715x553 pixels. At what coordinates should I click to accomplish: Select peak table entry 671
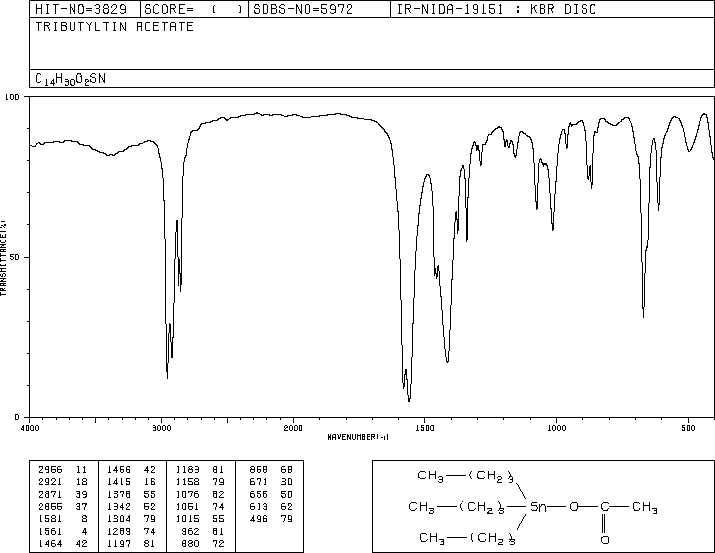[259, 482]
